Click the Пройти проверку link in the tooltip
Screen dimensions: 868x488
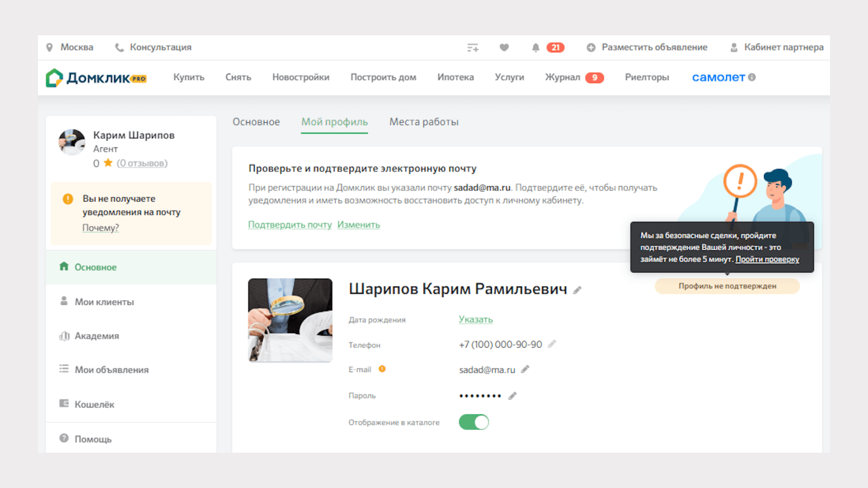coord(767,259)
